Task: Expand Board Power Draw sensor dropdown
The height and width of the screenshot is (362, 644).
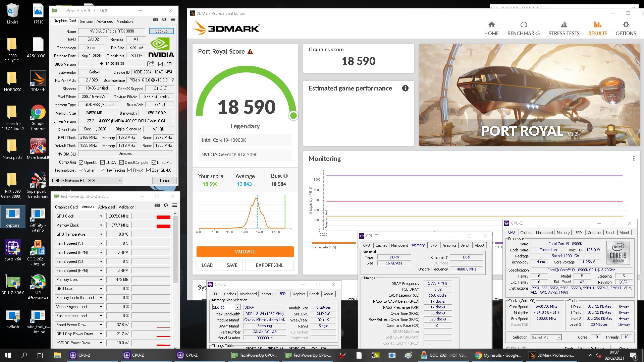Action: pos(101,325)
